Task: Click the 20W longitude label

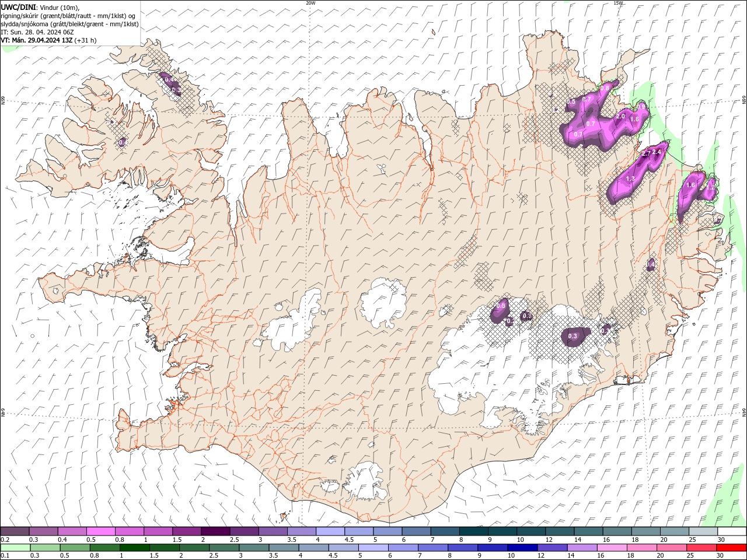Action: tap(310, 3)
